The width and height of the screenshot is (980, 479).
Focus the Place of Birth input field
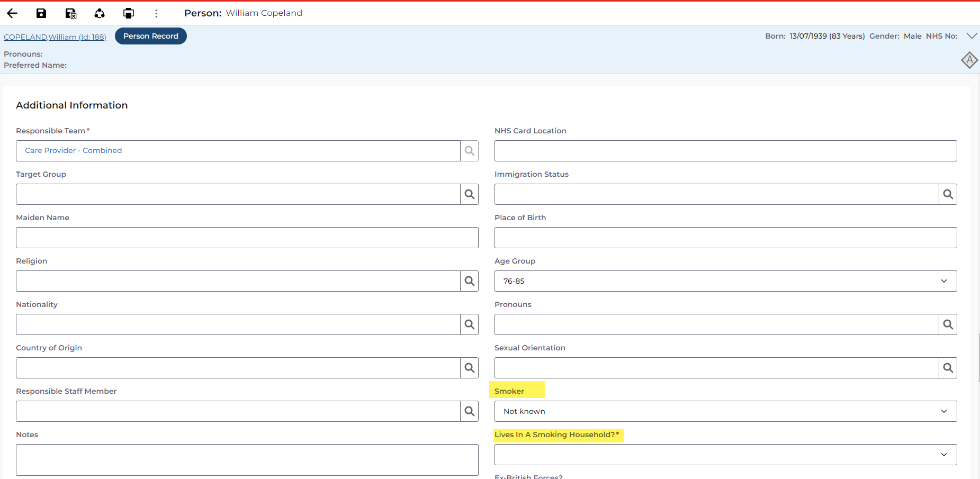coord(725,238)
